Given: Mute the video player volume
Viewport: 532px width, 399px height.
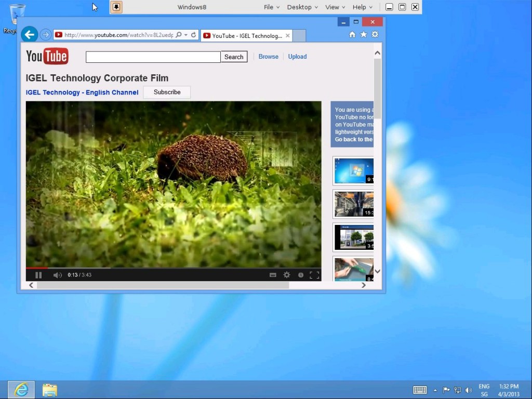Looking at the screenshot, I should (x=57, y=275).
